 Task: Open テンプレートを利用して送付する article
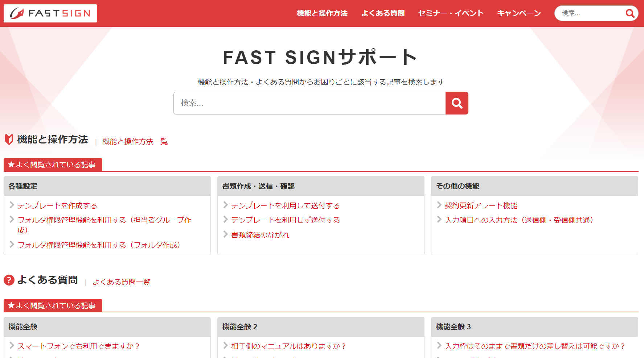(285, 206)
